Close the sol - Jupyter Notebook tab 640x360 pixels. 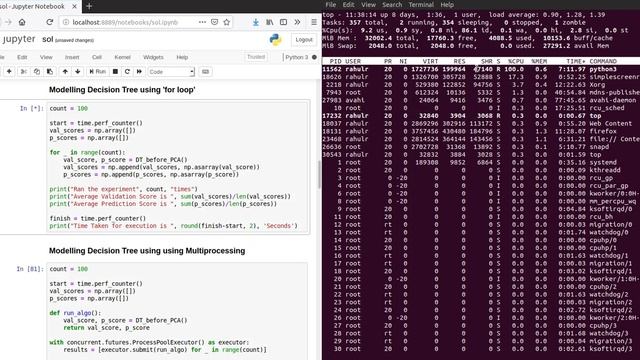(74, 7)
